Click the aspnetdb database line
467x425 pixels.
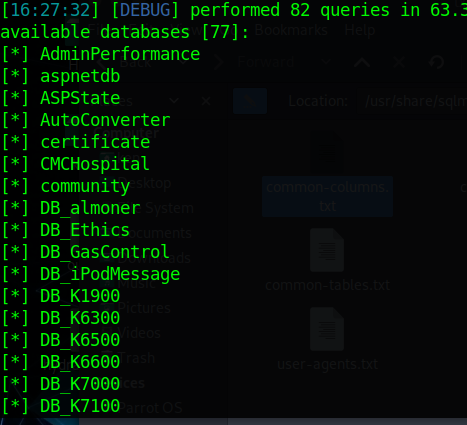pyautogui.click(x=61, y=76)
